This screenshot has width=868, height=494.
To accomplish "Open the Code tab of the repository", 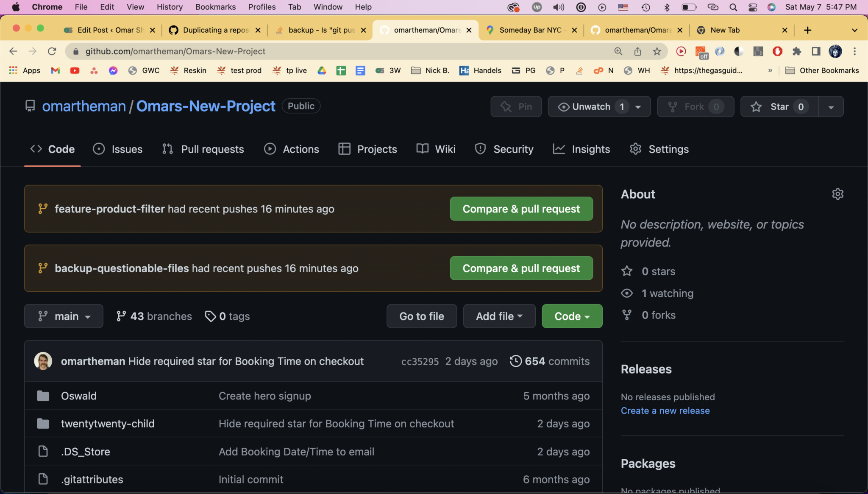I will (52, 149).
